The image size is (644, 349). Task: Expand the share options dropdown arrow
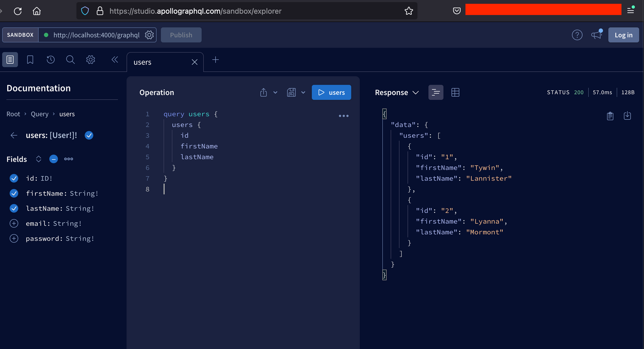click(x=275, y=92)
